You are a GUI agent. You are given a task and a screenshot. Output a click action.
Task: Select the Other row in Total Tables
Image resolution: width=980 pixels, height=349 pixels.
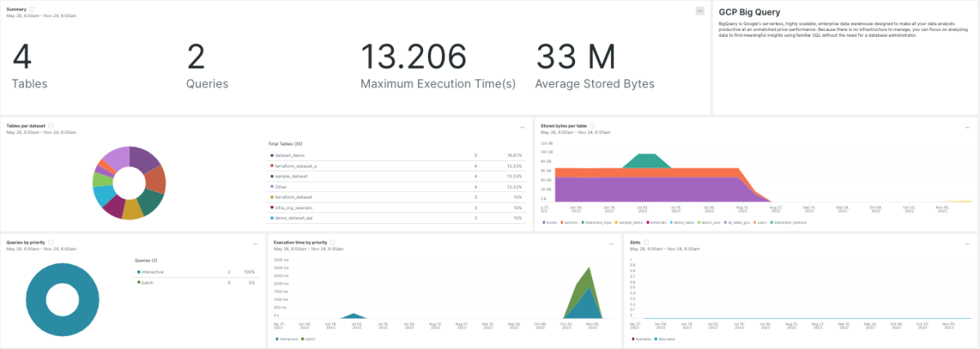tap(397, 186)
